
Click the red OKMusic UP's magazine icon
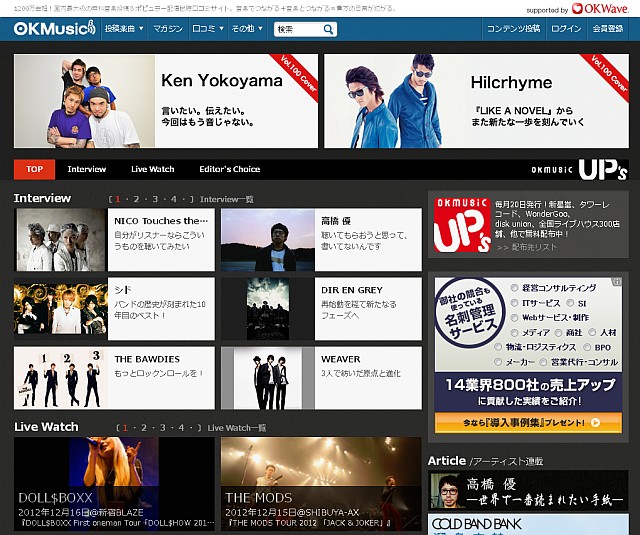point(462,225)
